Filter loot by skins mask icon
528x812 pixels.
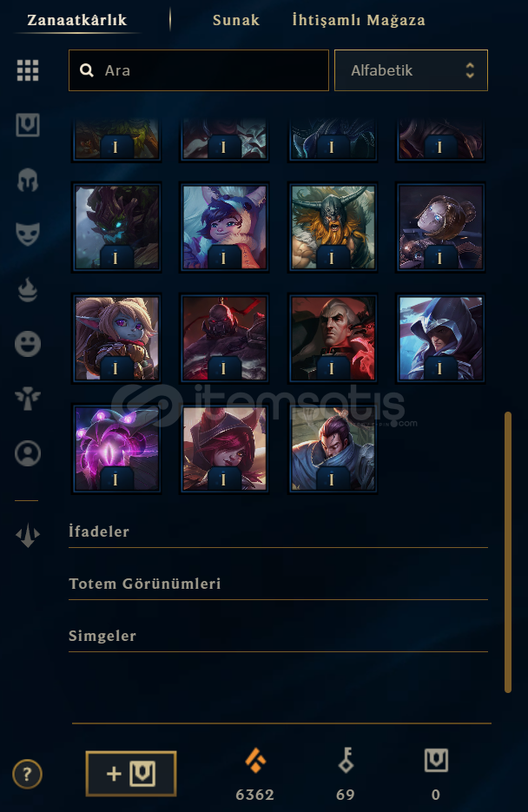tap(28, 234)
